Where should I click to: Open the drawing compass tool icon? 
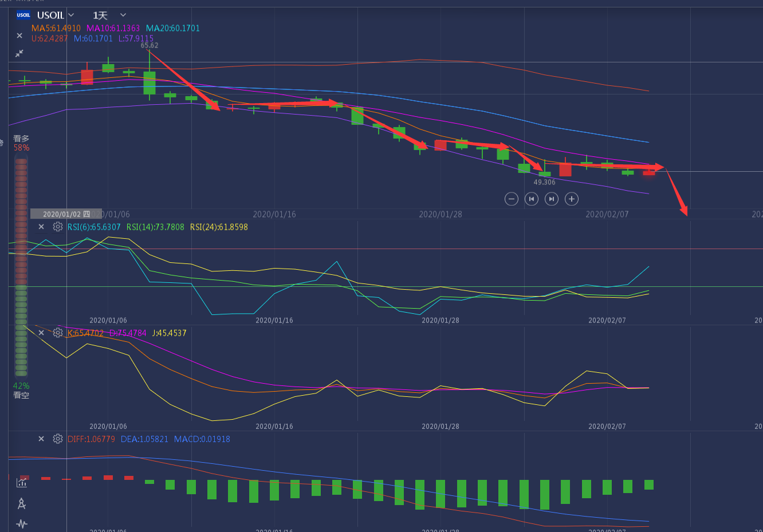pos(22,503)
